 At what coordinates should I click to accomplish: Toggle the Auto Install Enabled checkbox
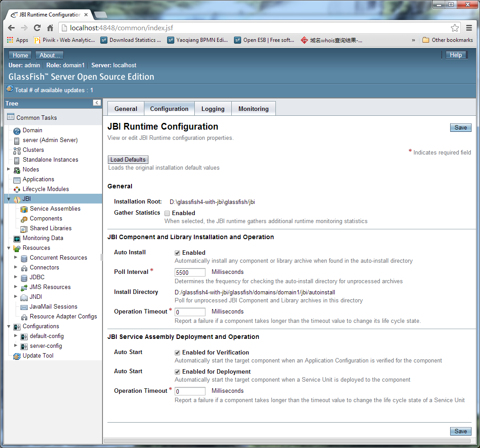(x=177, y=253)
